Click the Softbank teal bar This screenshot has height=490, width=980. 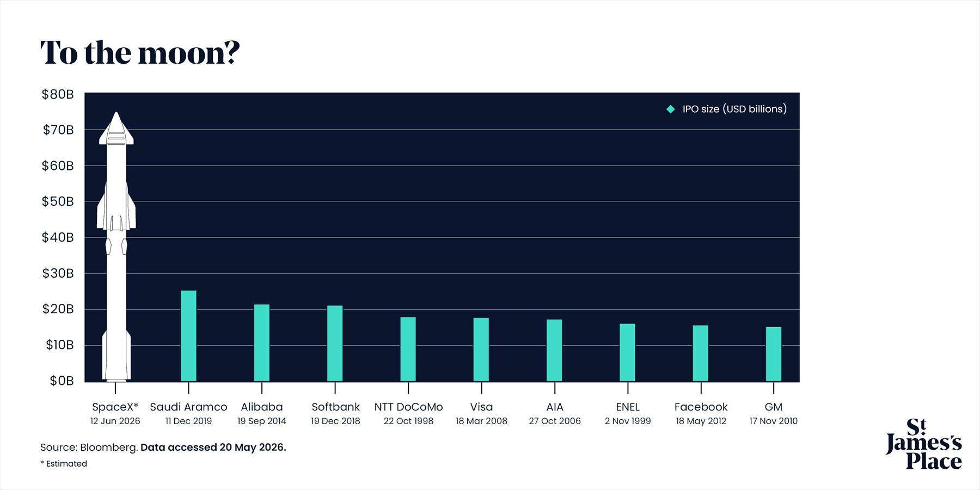click(x=335, y=344)
